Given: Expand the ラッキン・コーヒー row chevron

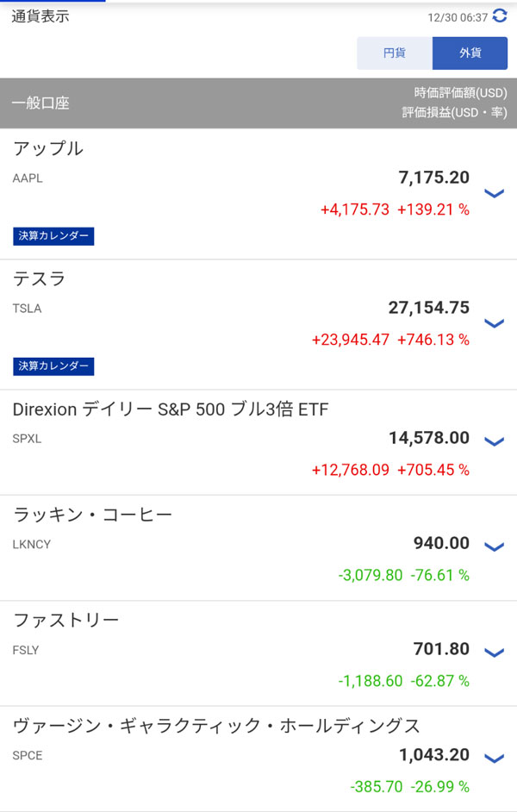Looking at the screenshot, I should click(494, 547).
